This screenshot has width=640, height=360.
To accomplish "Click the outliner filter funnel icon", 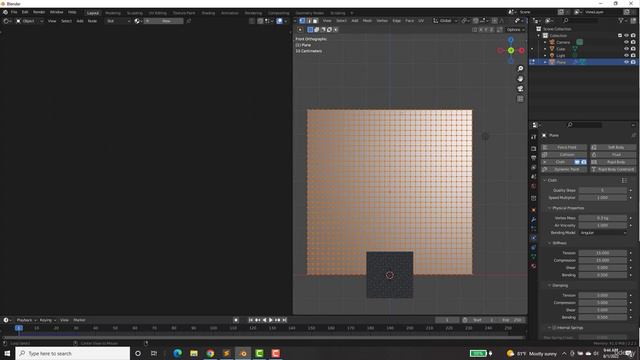I will coord(621,20).
